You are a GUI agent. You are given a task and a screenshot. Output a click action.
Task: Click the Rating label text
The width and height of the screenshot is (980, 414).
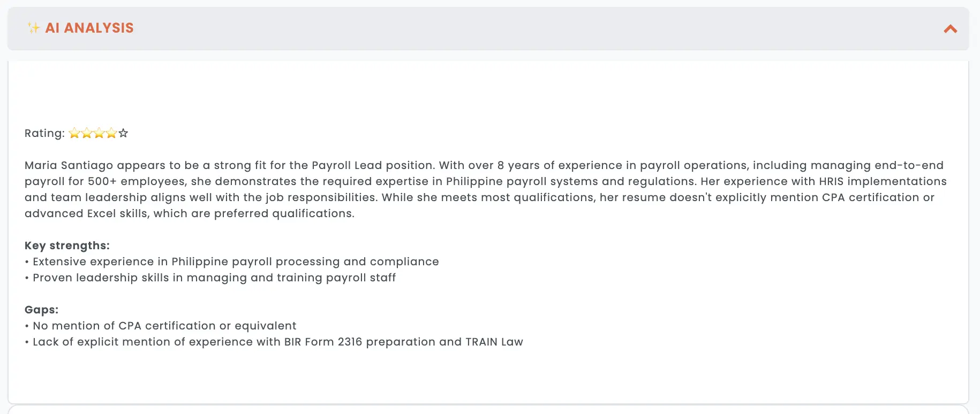pos(44,133)
